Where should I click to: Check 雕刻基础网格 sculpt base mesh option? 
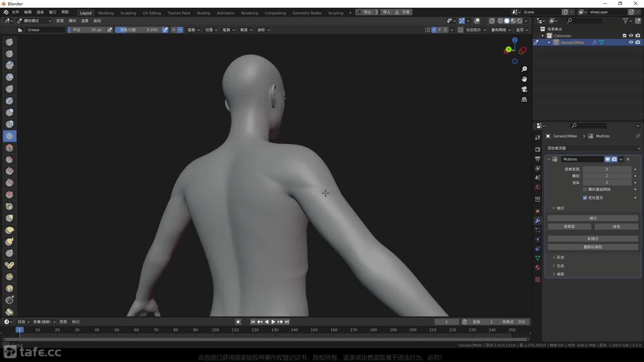click(585, 189)
